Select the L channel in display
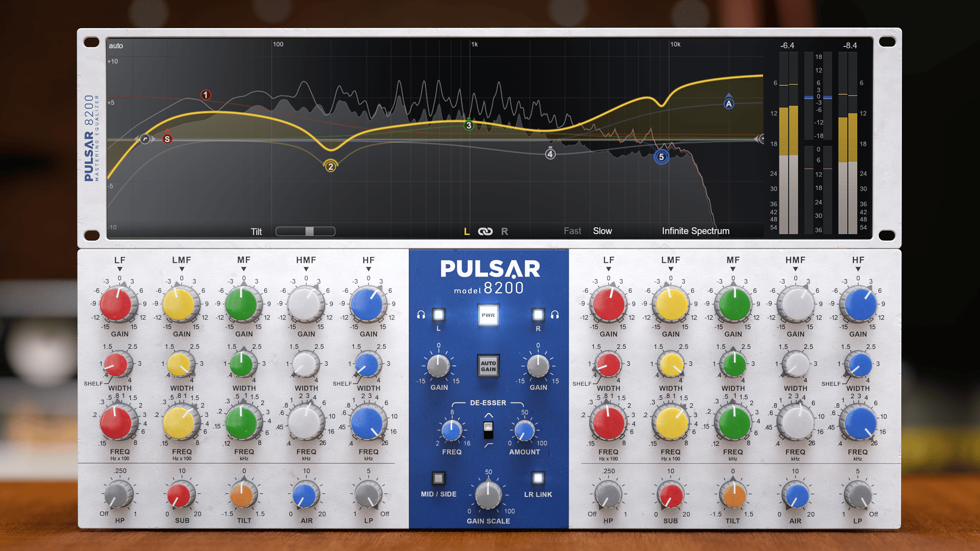 click(467, 231)
